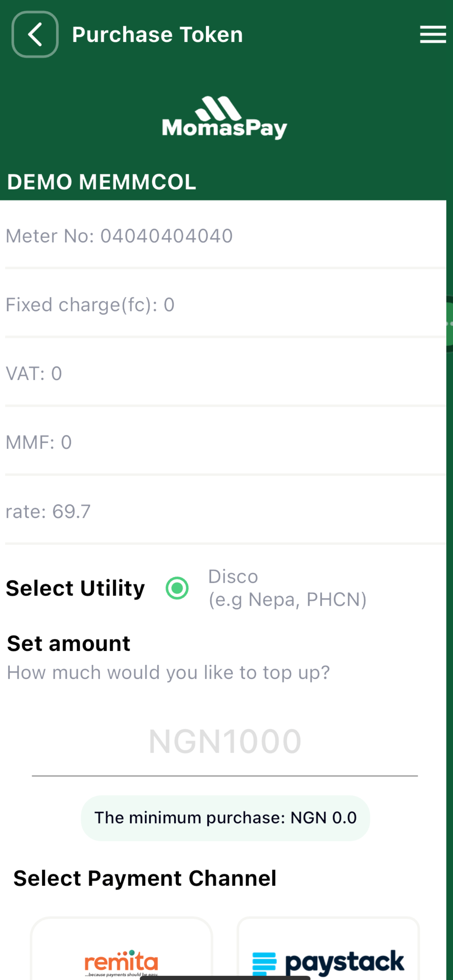Viewport: 453px width, 980px height.
Task: Select the Disco utility radio button
Action: (177, 588)
